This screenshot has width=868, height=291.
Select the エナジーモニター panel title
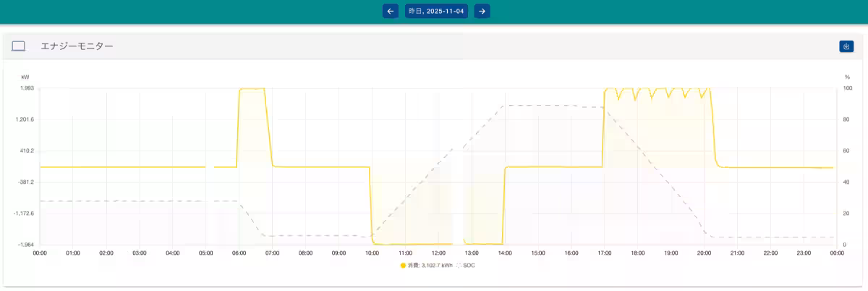77,46
